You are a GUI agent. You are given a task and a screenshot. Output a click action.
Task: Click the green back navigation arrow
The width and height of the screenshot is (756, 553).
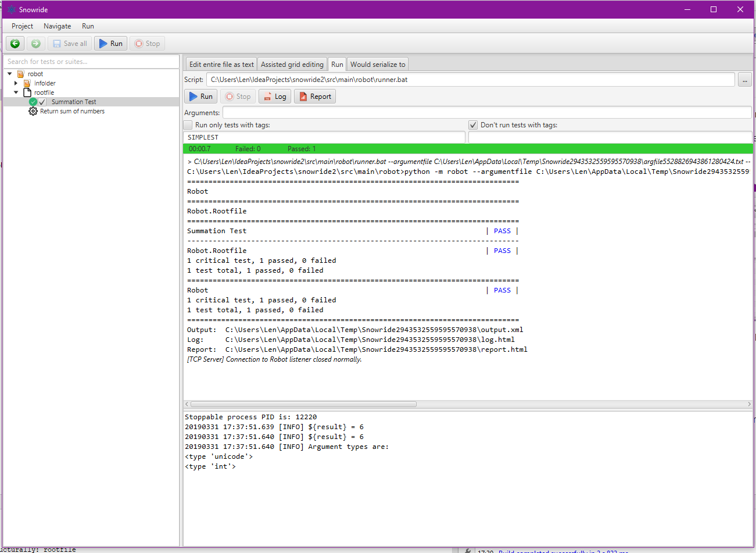(15, 44)
